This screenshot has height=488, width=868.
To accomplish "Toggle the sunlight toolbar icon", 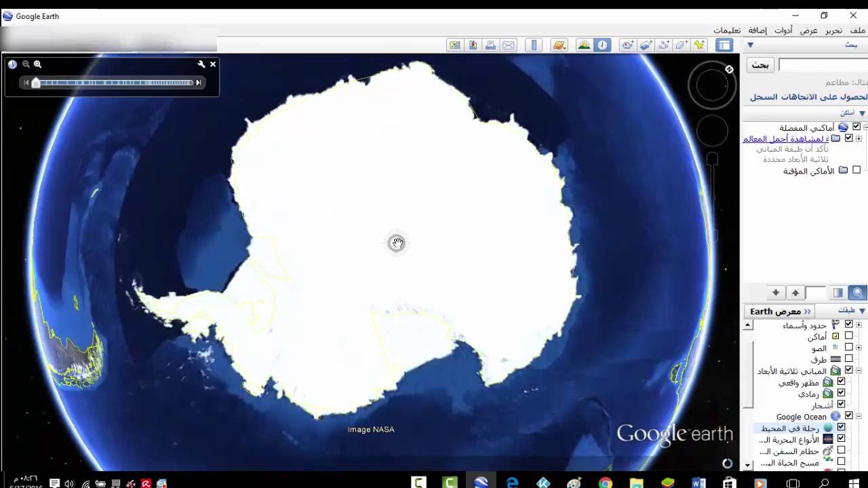I will coord(584,45).
